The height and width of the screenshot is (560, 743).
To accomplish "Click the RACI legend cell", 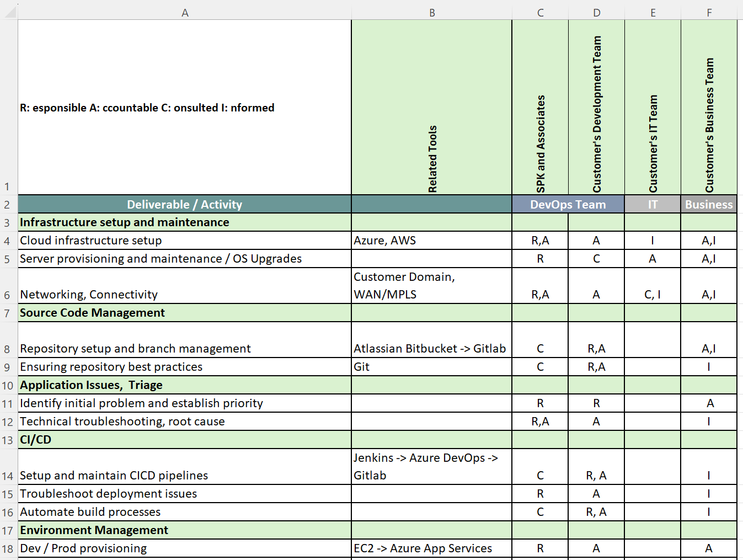I will pos(185,107).
